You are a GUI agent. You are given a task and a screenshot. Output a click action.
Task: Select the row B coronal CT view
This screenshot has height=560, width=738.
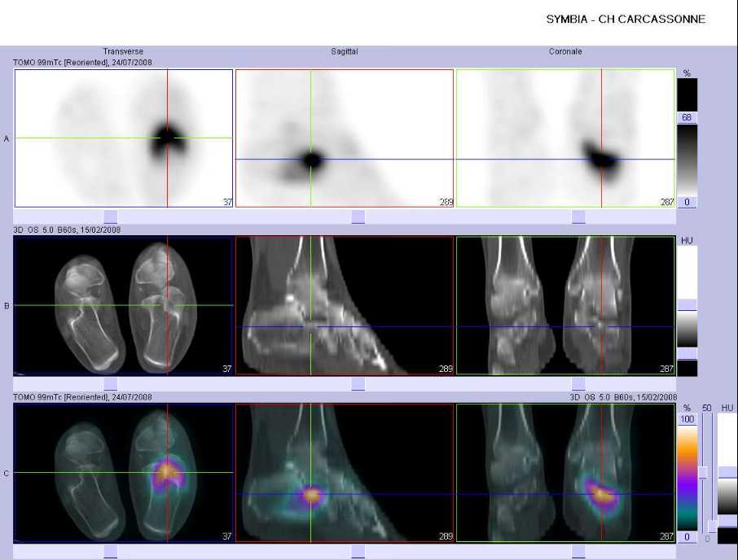565,305
